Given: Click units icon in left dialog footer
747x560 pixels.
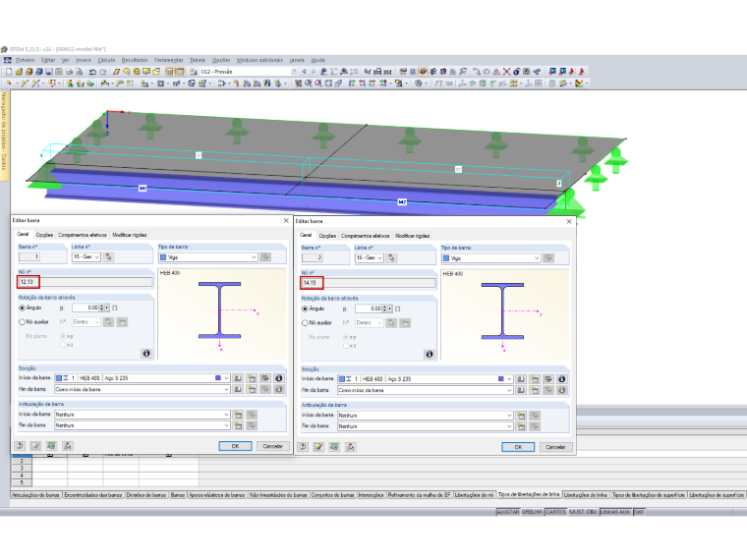Looking at the screenshot, I should (51, 446).
